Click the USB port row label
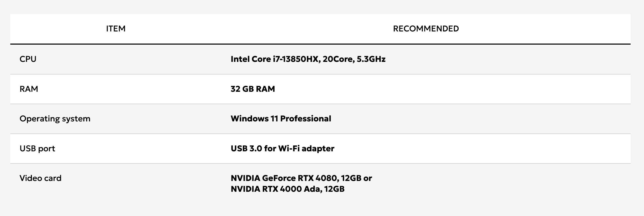The height and width of the screenshot is (216, 644). click(37, 148)
